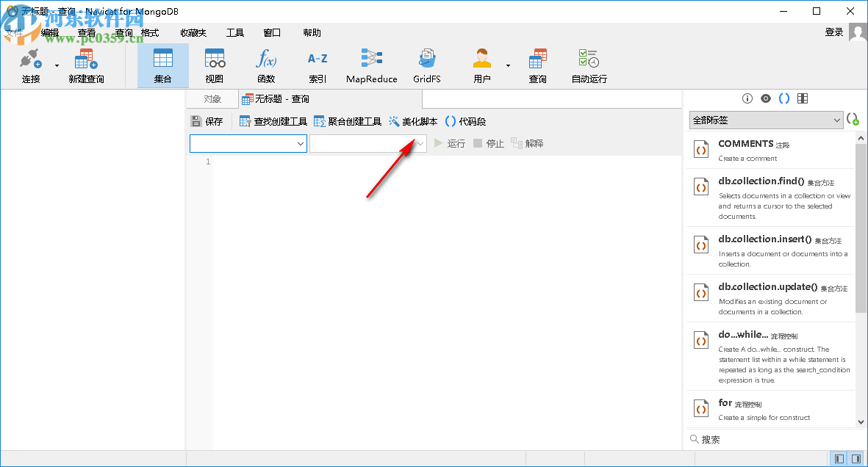Toggle the Code Snippet (代码段) button
868x467 pixels.
465,121
